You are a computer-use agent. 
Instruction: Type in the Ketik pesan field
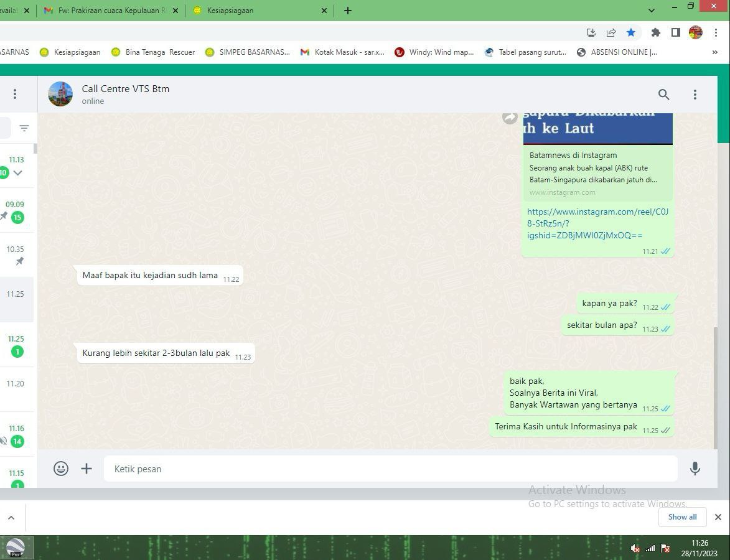[x=390, y=469]
